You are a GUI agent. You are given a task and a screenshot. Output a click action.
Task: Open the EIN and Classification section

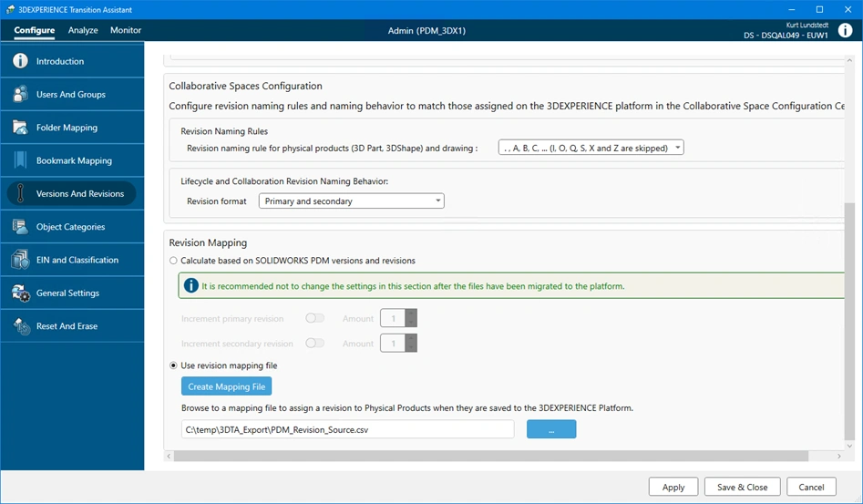pyautogui.click(x=72, y=259)
